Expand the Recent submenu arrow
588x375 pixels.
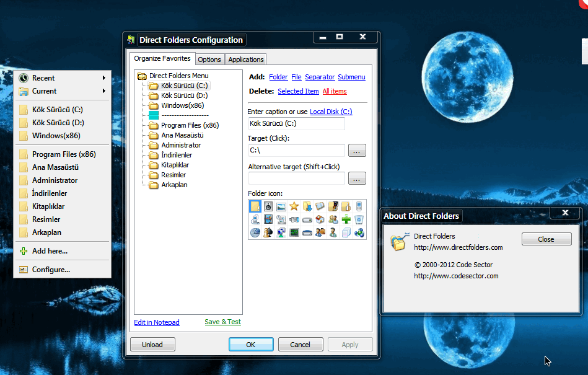coord(104,78)
